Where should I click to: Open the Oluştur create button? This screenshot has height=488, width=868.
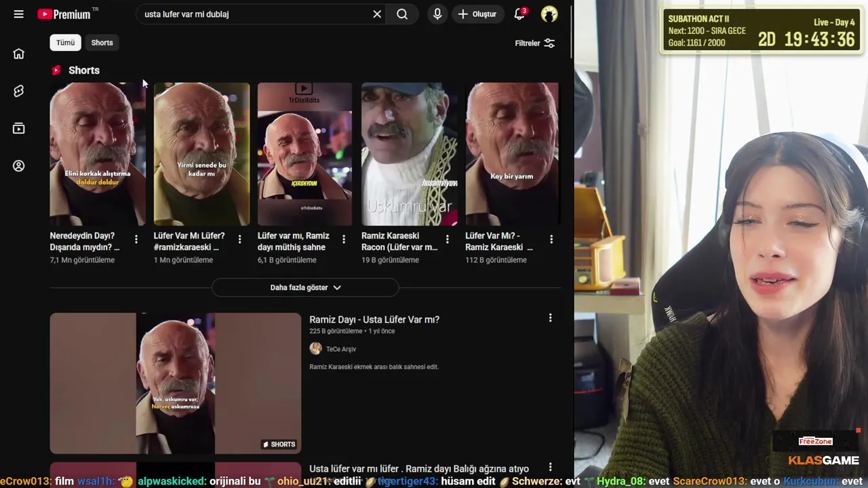(x=477, y=14)
